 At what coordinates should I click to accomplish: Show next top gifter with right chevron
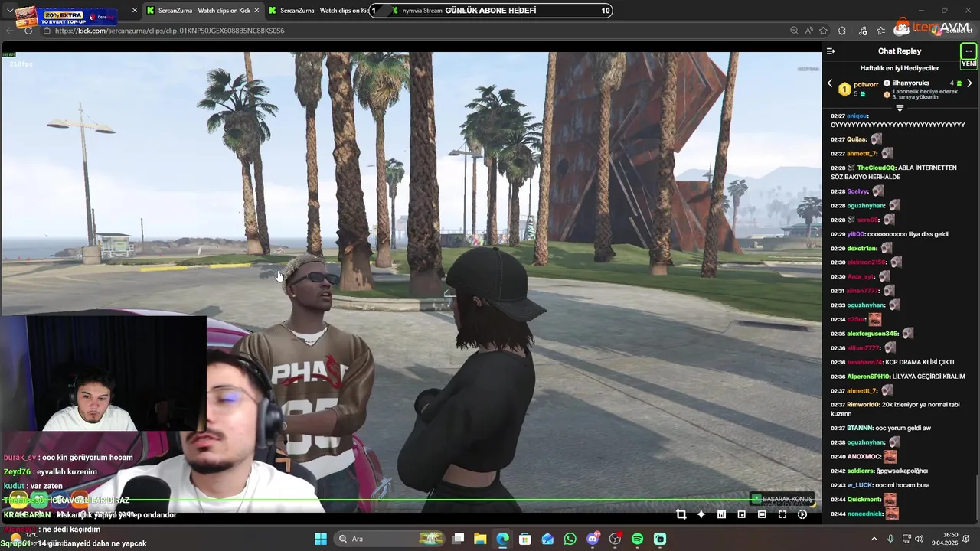tap(969, 83)
